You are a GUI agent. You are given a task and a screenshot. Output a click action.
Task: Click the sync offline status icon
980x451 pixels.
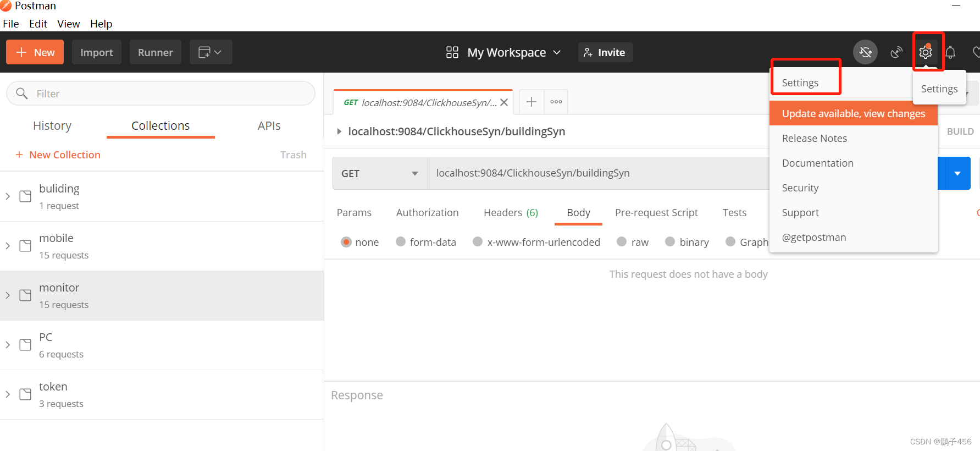(865, 52)
